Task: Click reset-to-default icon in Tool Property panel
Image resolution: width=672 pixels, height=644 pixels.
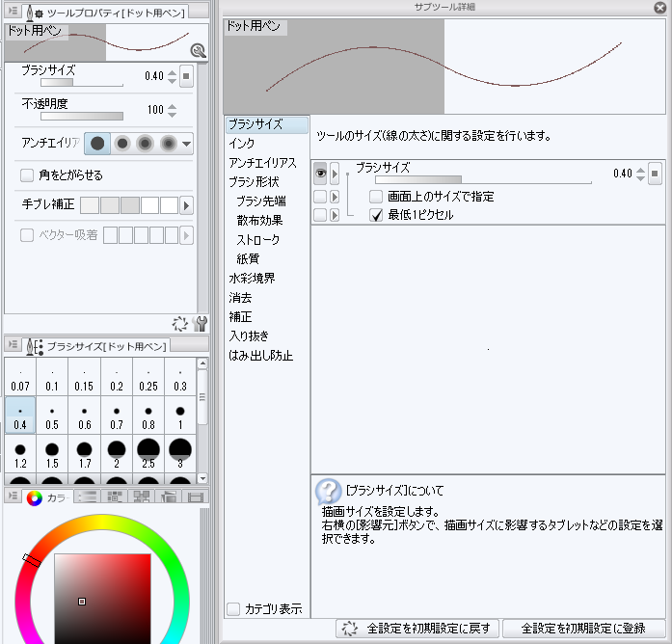Action: [x=180, y=324]
